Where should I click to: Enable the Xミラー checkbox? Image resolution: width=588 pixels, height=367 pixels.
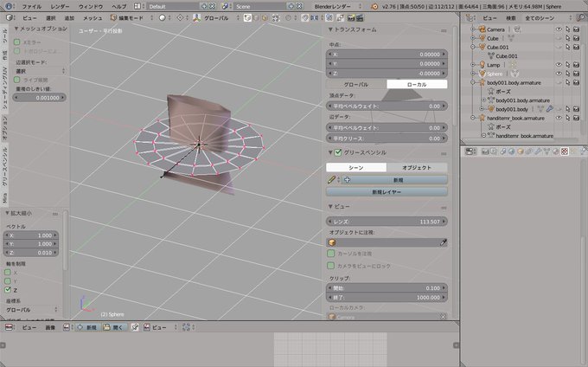pyautogui.click(x=17, y=42)
